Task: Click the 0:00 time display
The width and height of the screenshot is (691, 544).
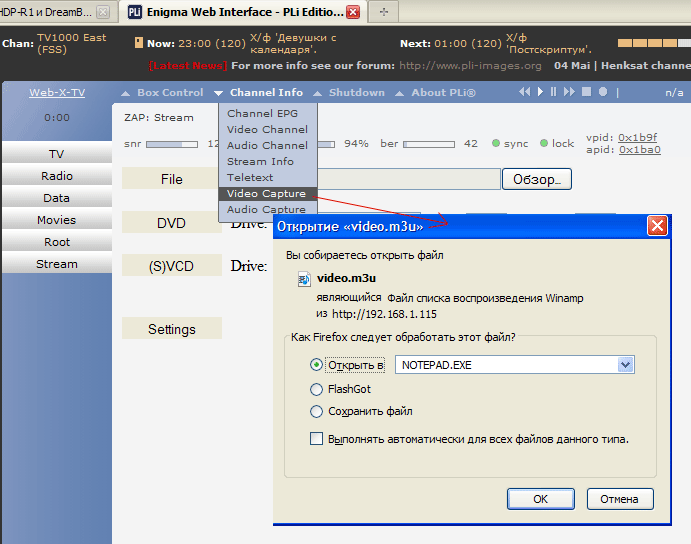Action: [57, 118]
